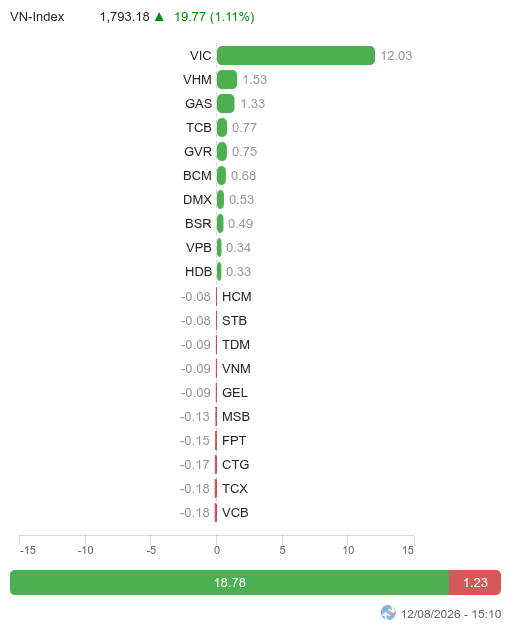This screenshot has width=511, height=629.
Task: Click the VCB negative ticker label
Action: point(235,512)
